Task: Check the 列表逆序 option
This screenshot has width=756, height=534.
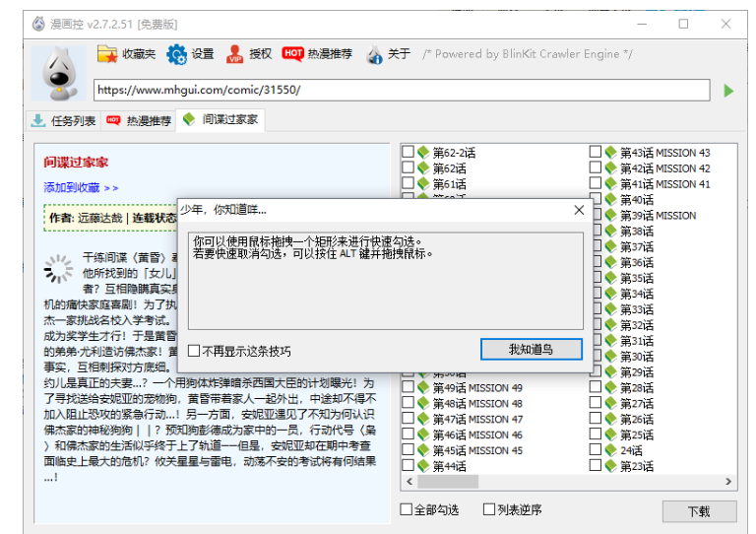Action: tap(489, 509)
